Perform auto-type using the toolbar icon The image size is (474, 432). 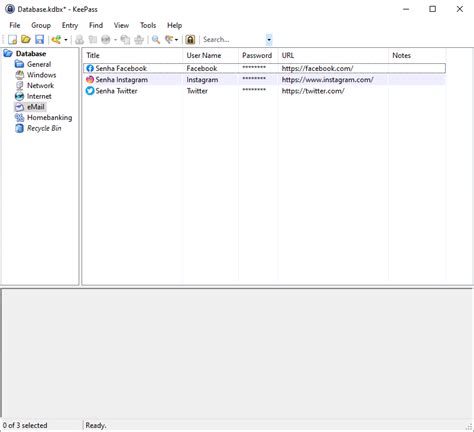pos(139,40)
